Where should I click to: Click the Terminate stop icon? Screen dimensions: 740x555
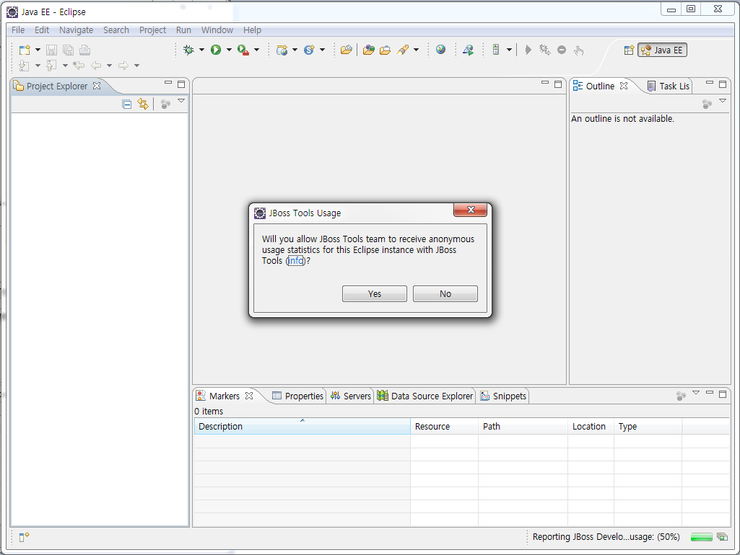pyautogui.click(x=562, y=50)
